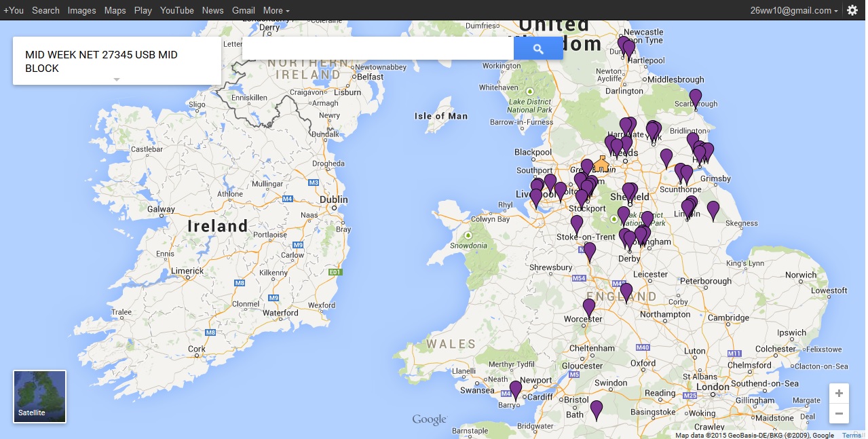Click the London city label
Viewport: 868px width, 439px height.
711,387
